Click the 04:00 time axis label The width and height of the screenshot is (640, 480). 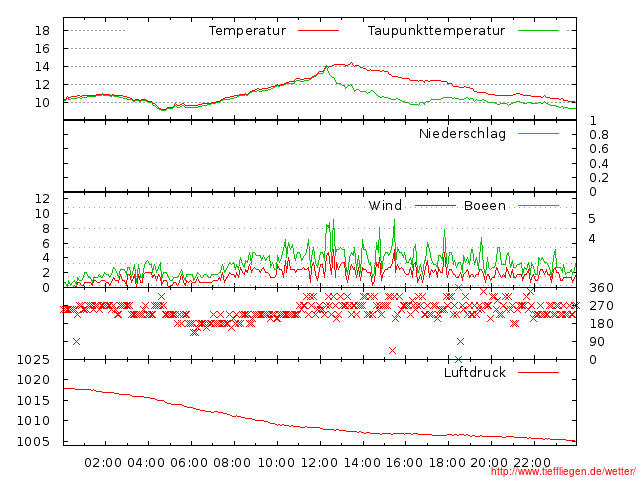(146, 463)
